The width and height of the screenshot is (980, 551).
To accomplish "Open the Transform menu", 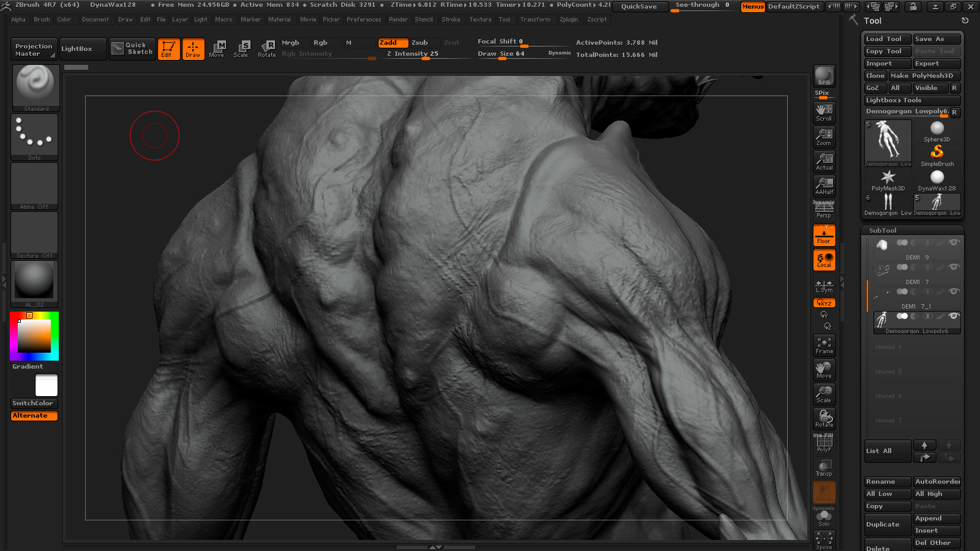I will (x=535, y=20).
